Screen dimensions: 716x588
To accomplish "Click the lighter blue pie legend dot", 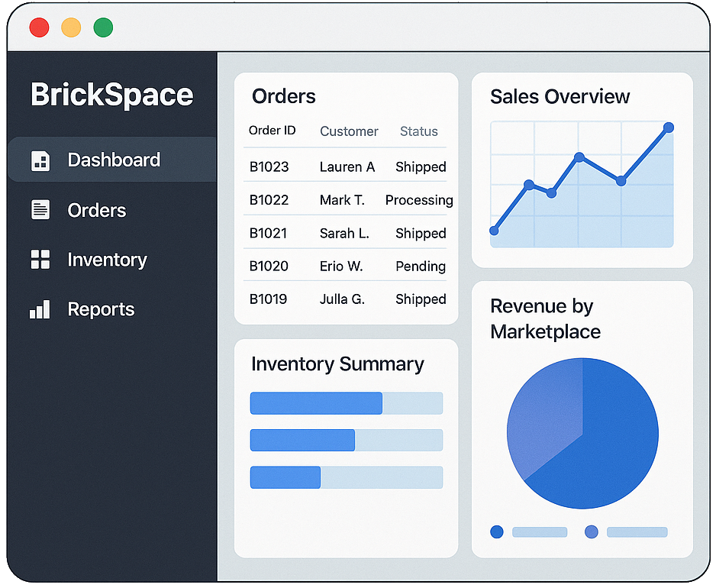I will 591,532.
